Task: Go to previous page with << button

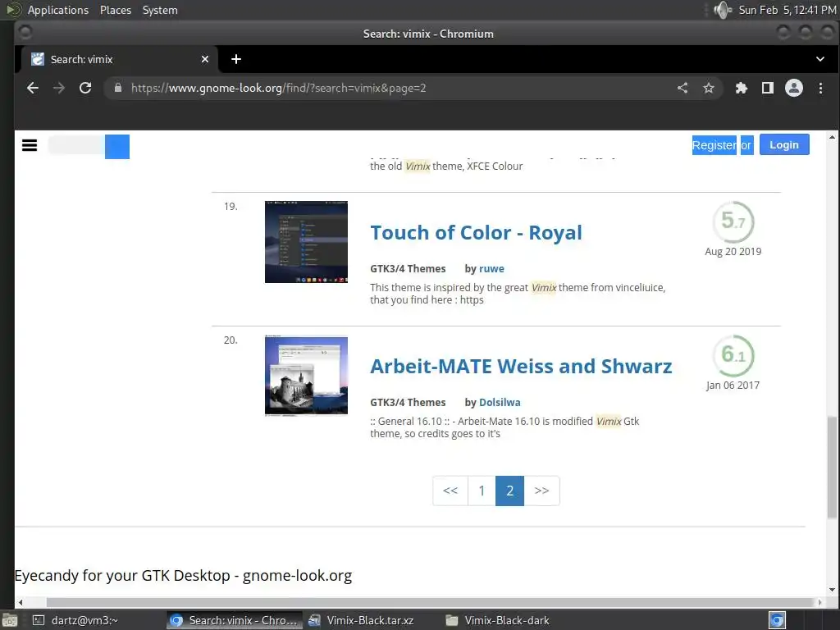Action: (x=450, y=491)
